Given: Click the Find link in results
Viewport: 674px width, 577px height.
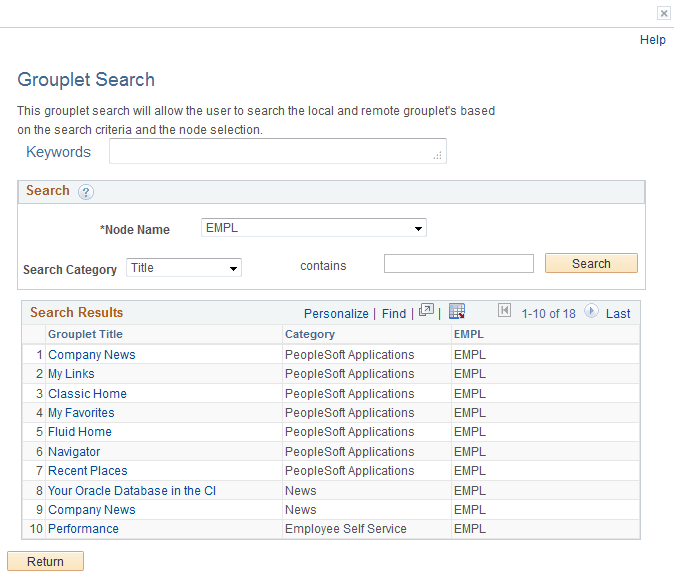Looking at the screenshot, I should (x=394, y=314).
